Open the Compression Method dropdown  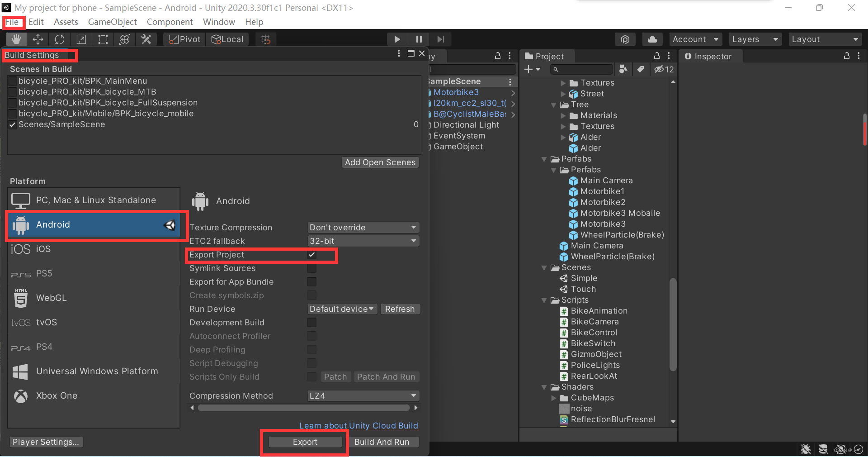[x=363, y=395]
